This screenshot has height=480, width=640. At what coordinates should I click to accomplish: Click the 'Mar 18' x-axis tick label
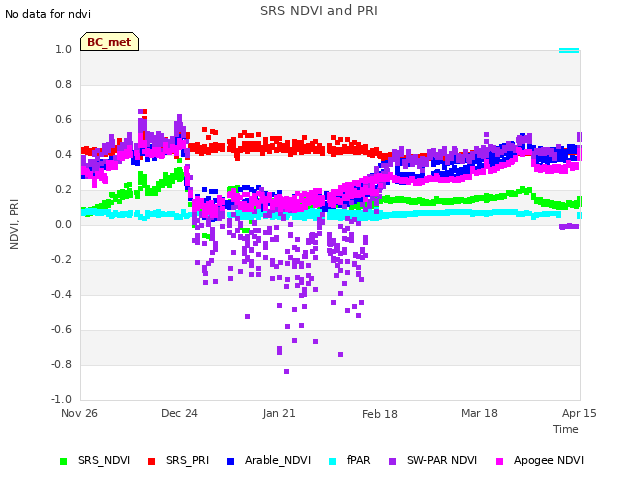tap(479, 413)
